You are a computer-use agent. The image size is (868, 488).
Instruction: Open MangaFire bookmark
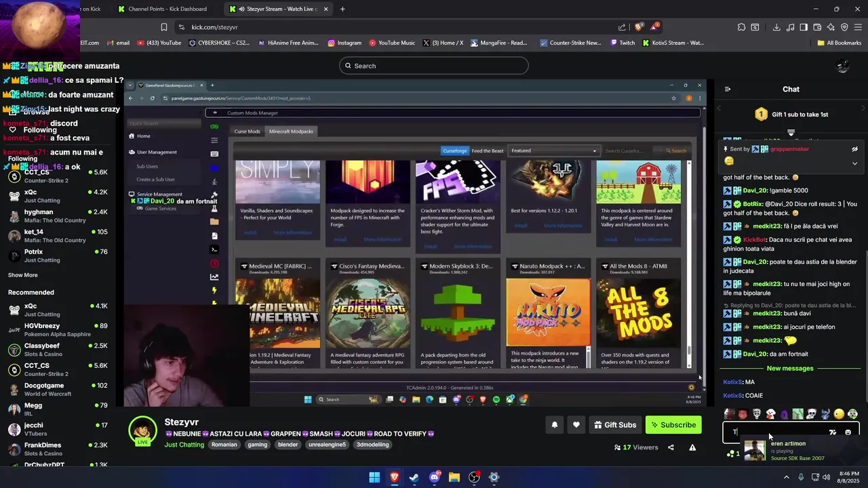[x=498, y=43]
